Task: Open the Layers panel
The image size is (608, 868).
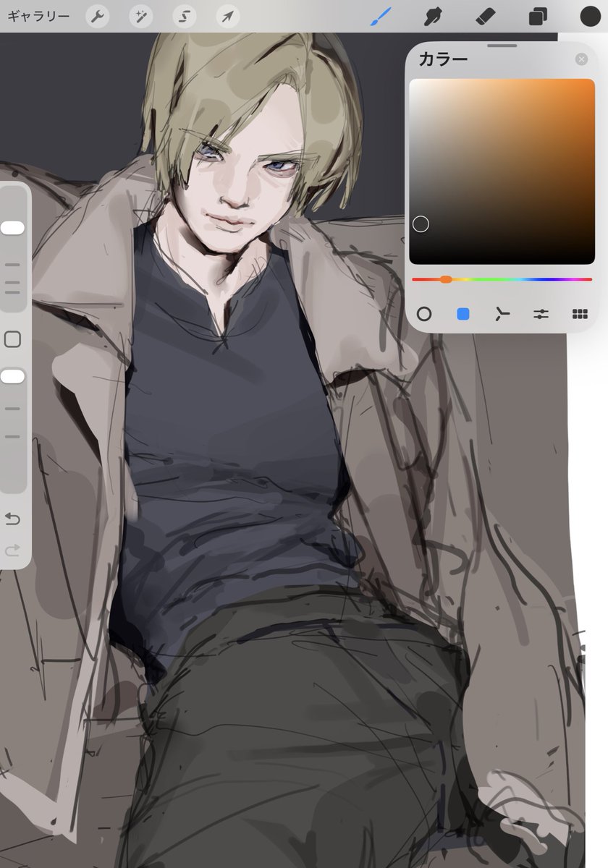Action: [x=537, y=16]
